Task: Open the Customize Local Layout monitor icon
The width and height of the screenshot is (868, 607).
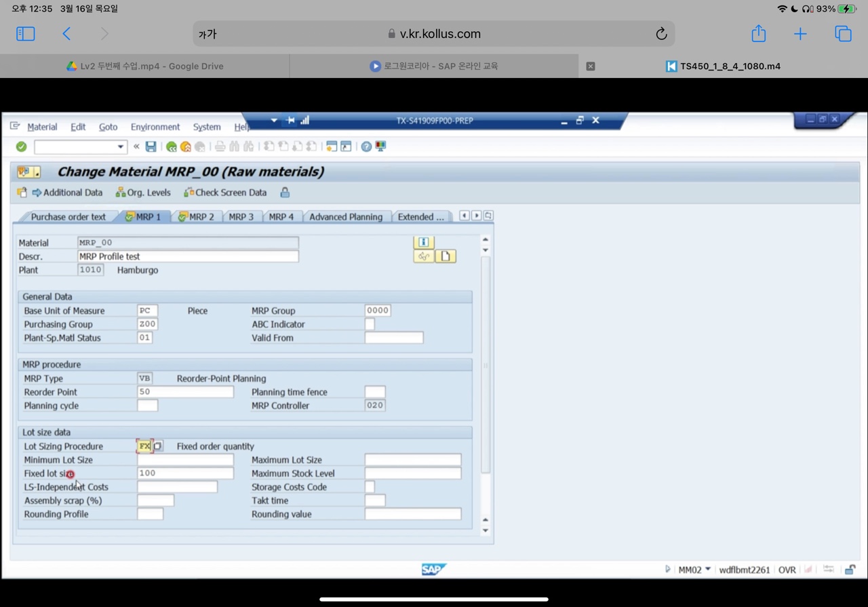Action: point(380,146)
